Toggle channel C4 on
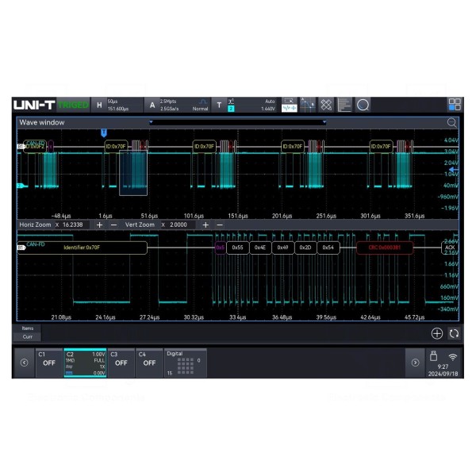This screenshot has height=476, width=476. coord(149,363)
